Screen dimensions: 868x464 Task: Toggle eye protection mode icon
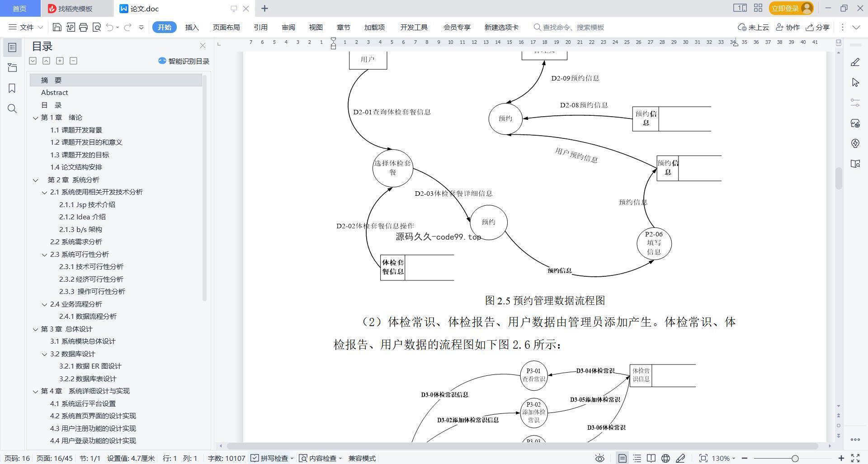[600, 458]
